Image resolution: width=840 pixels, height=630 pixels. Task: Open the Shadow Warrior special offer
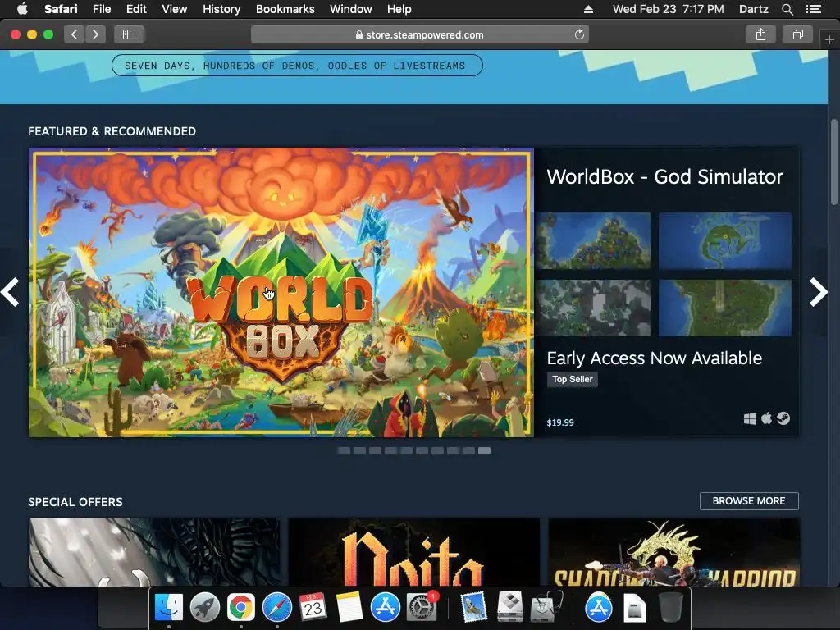[674, 552]
